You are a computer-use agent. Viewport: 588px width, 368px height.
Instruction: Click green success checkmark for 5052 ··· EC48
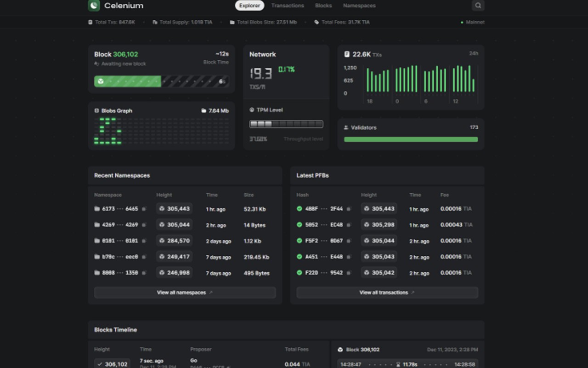300,225
